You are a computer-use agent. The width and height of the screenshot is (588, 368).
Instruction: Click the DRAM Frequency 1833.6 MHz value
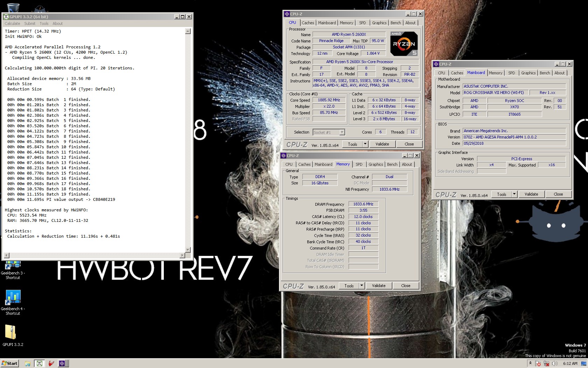point(363,204)
